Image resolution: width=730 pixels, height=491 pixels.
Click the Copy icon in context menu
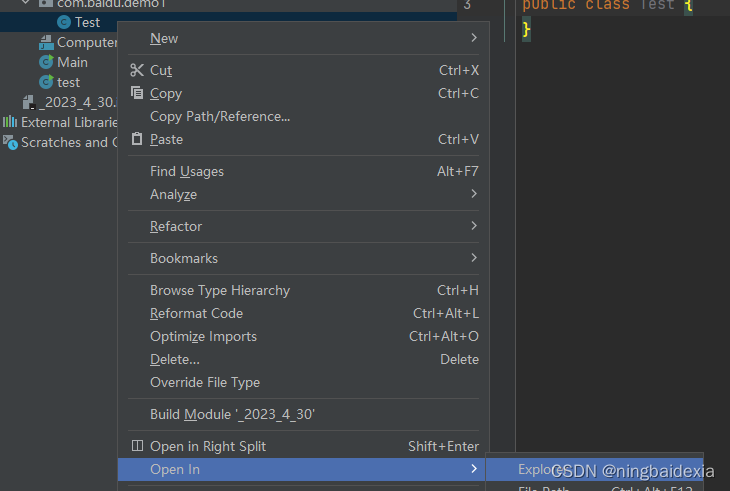click(x=137, y=93)
